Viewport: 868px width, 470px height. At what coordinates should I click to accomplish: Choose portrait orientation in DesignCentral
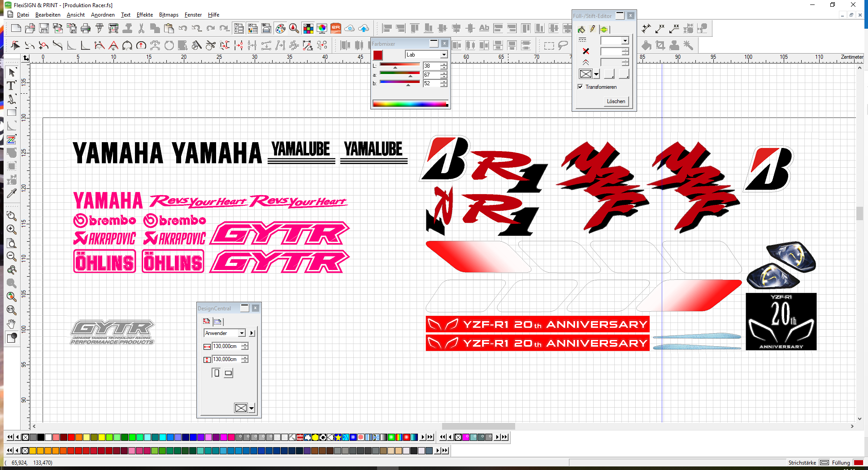click(x=217, y=373)
